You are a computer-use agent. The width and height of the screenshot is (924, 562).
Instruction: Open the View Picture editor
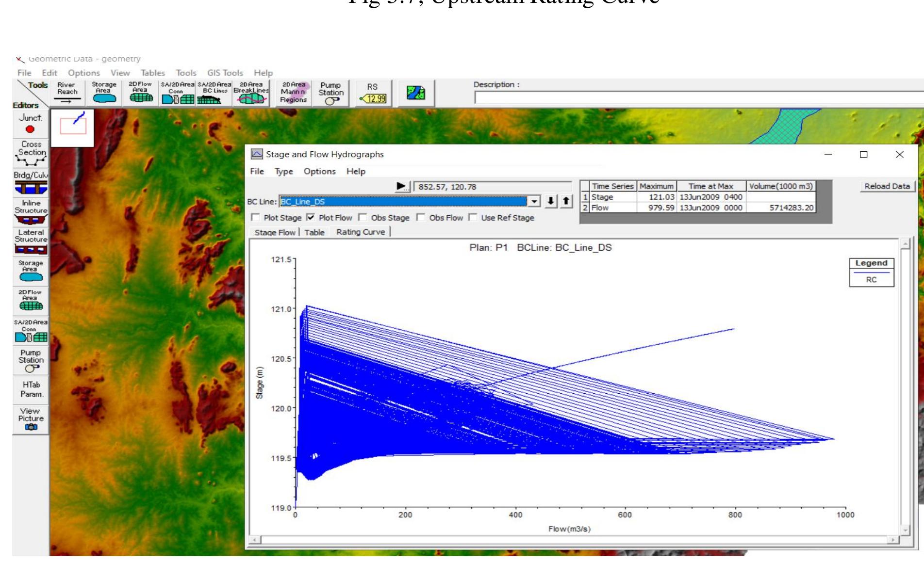[31, 419]
